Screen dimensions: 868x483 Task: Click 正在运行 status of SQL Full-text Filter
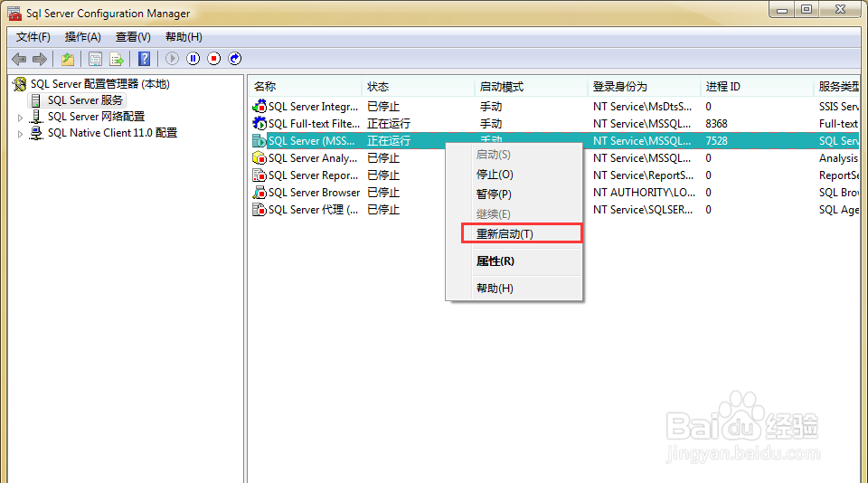389,124
